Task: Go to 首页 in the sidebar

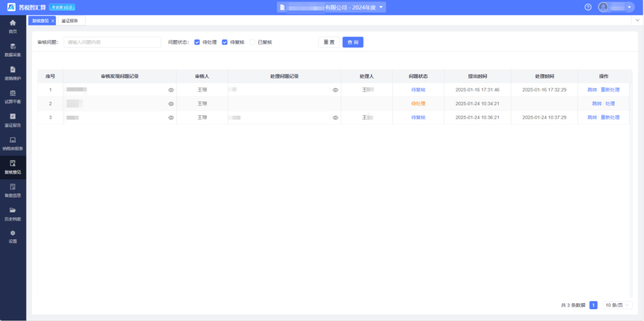Action: click(x=13, y=26)
